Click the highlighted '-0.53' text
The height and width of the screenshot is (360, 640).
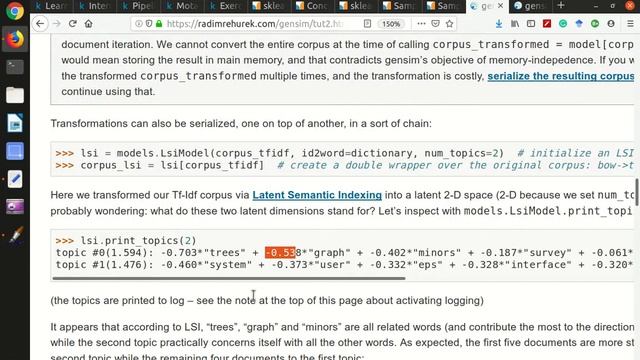[x=280, y=253]
